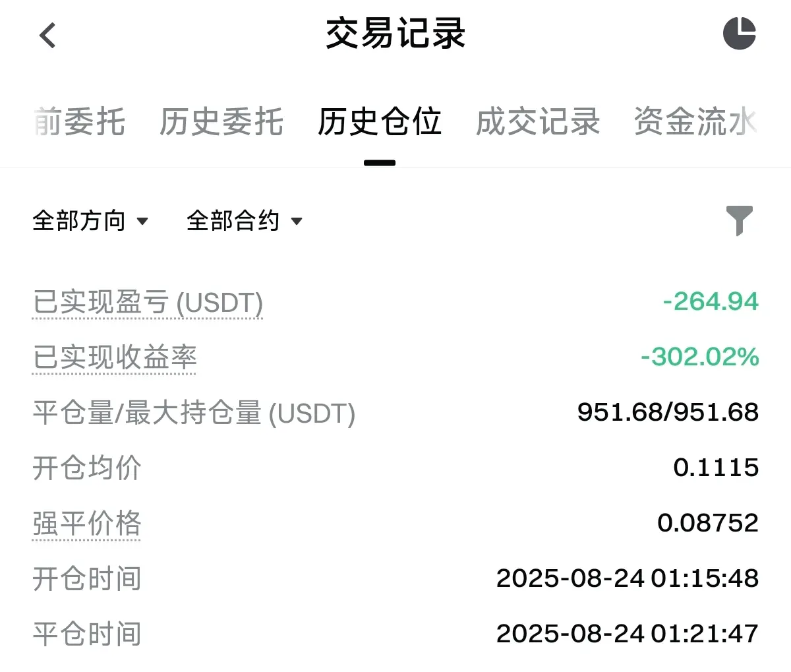Open the 资金流水 tab
791x672 pixels.
coord(695,122)
